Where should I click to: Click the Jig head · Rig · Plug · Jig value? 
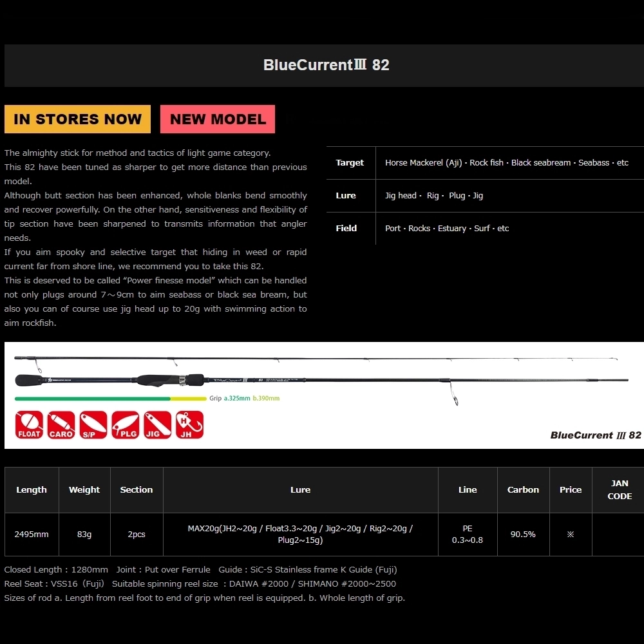(x=434, y=196)
